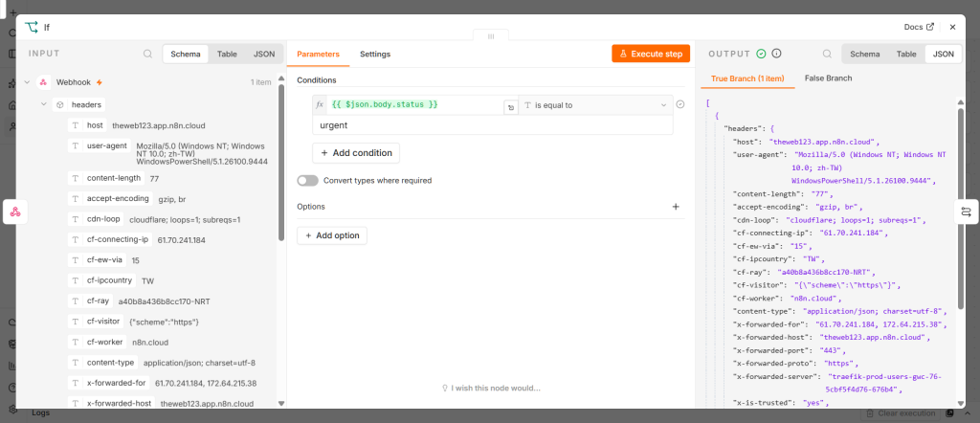Close the If node panel

(x=952, y=27)
